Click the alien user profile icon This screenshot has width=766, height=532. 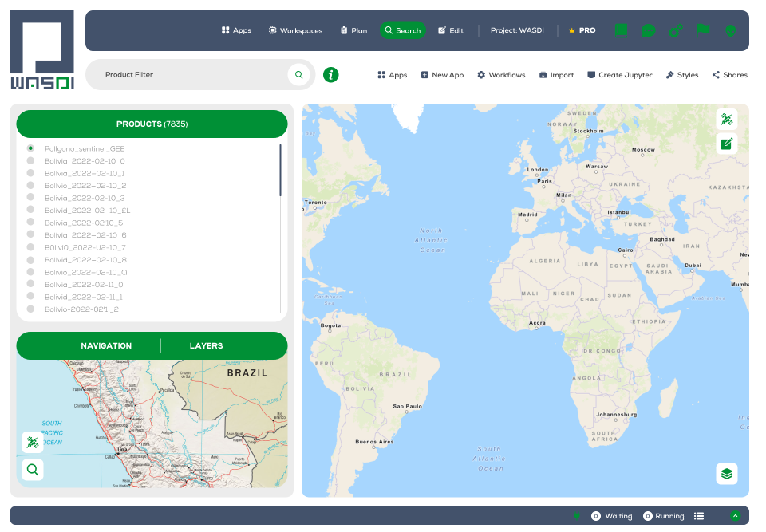(730, 31)
